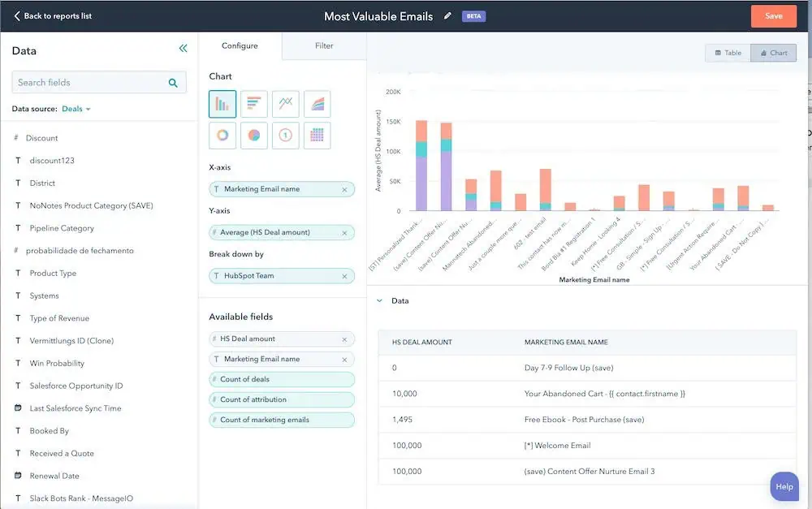This screenshot has width=812, height=509.
Task: Click the Count of attribution field chip
Action: [x=282, y=399]
